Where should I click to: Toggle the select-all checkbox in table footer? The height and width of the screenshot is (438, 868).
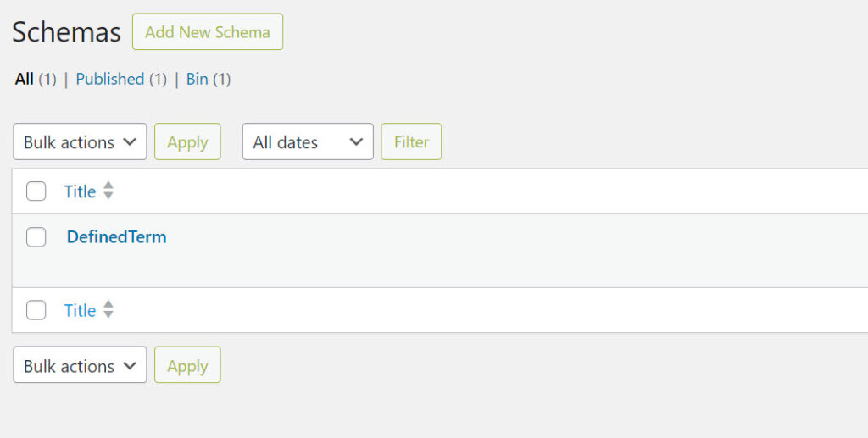point(36,311)
